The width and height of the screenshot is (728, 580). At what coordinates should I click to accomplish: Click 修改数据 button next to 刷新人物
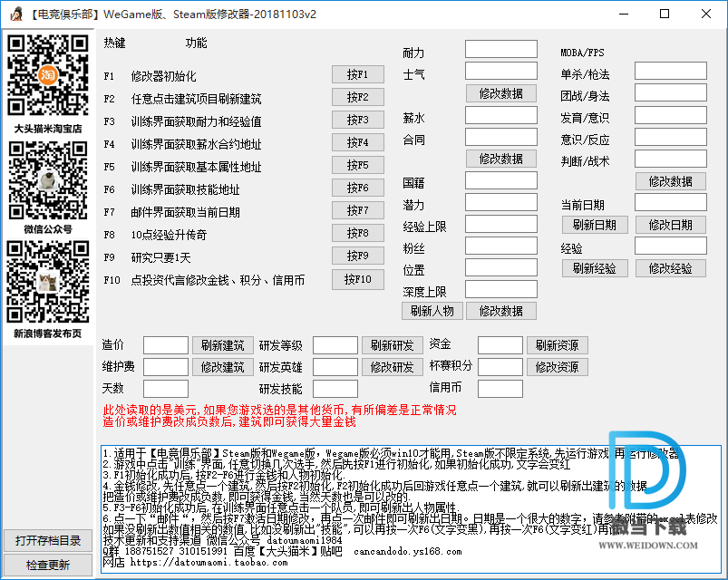coord(501,312)
